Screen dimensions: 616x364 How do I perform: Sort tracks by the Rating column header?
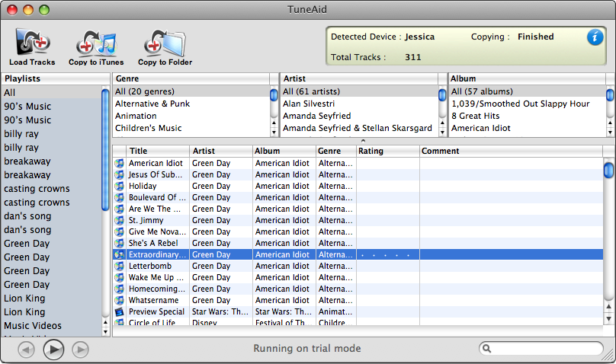pos(387,151)
